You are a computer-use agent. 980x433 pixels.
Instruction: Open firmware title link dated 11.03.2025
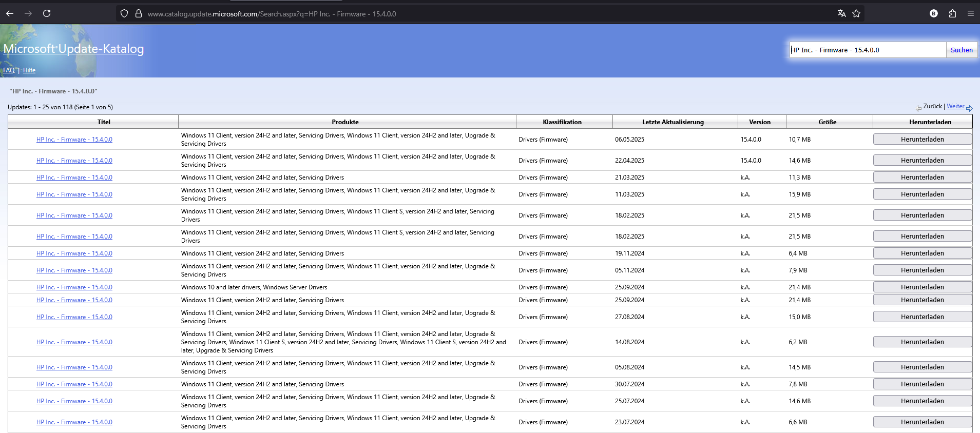[x=74, y=194]
